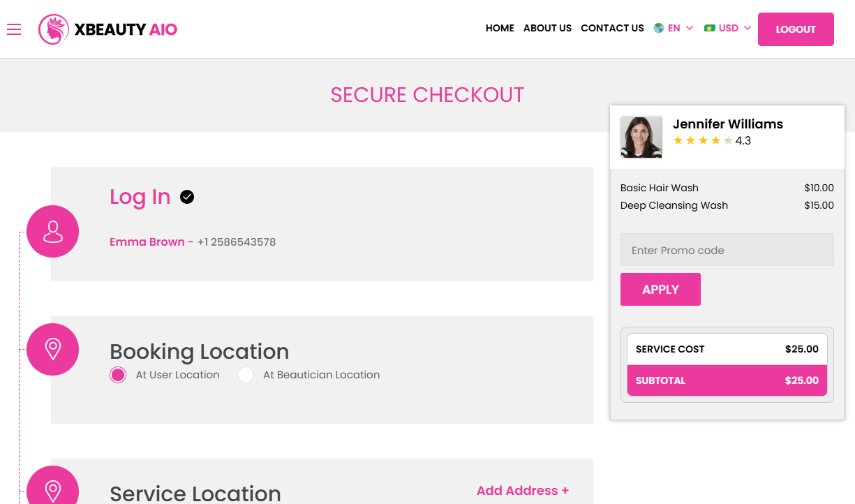
Task: Click the checkmark next to Log In heading
Action: [x=187, y=197]
